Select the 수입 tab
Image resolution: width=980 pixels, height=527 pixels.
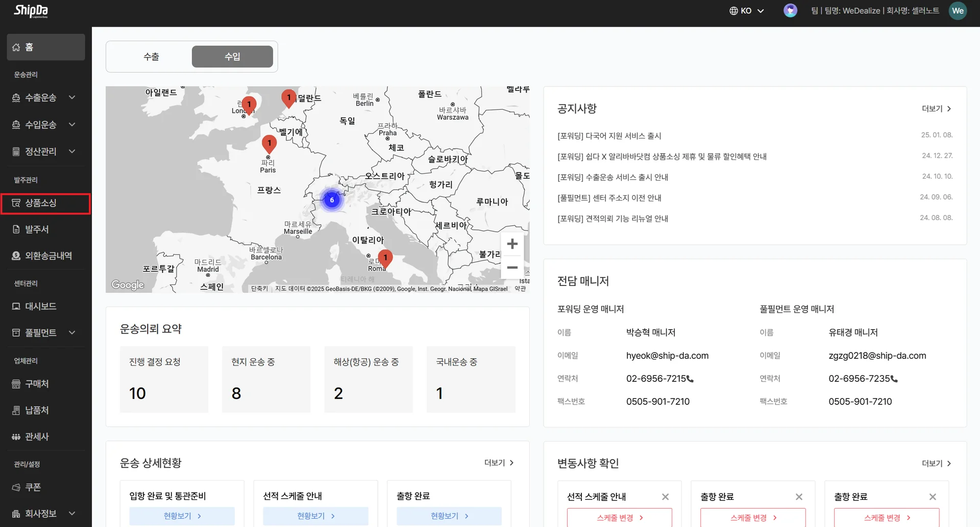tap(232, 56)
